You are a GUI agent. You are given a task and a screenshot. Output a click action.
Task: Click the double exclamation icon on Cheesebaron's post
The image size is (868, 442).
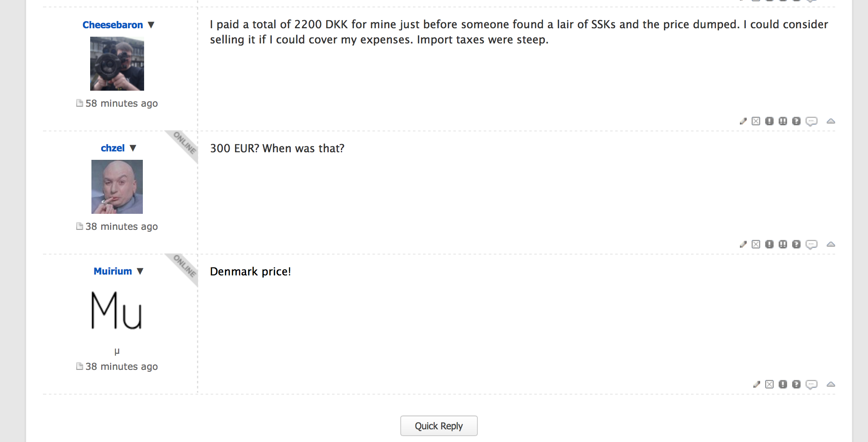point(783,121)
